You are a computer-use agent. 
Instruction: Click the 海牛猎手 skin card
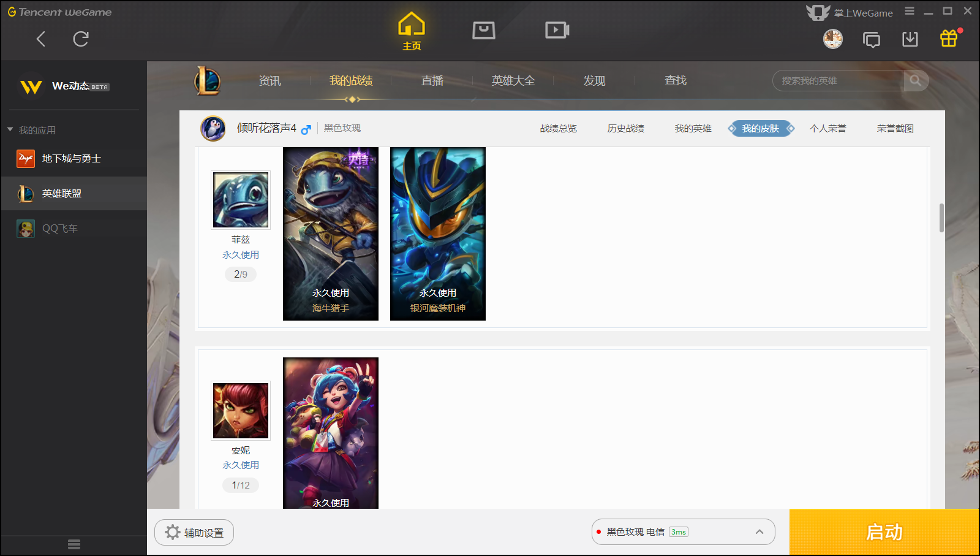pyautogui.click(x=331, y=234)
